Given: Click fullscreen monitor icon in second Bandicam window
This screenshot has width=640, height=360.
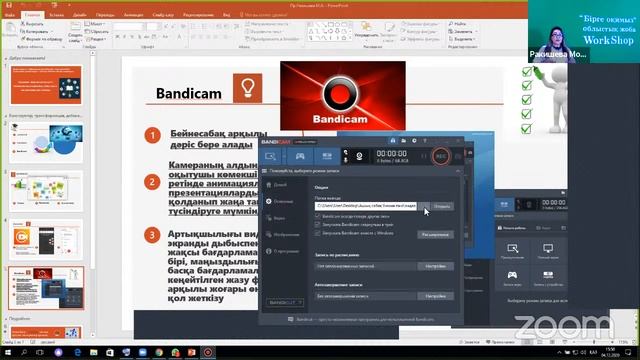Looking at the screenshot, I should click(548, 251).
